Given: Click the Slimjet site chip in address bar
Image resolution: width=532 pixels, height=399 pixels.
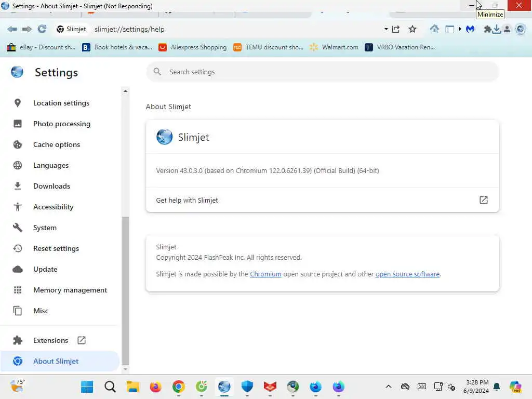Looking at the screenshot, I should pos(71,29).
